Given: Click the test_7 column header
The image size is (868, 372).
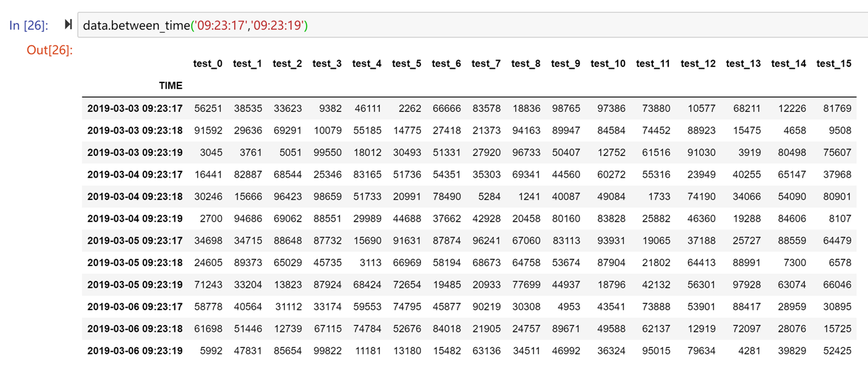Looking at the screenshot, I should tap(486, 64).
